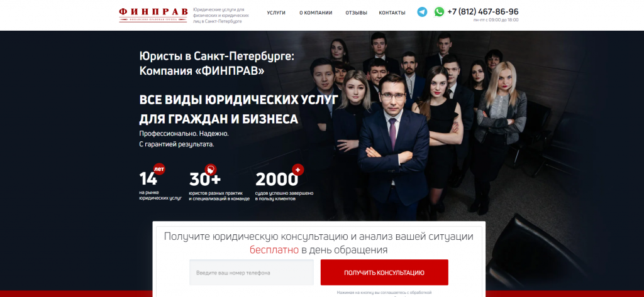Click the ФИНПРАВ logo

tap(153, 14)
